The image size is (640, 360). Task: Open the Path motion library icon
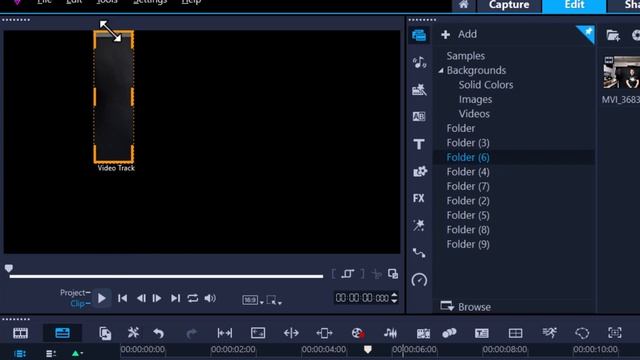coord(419,253)
